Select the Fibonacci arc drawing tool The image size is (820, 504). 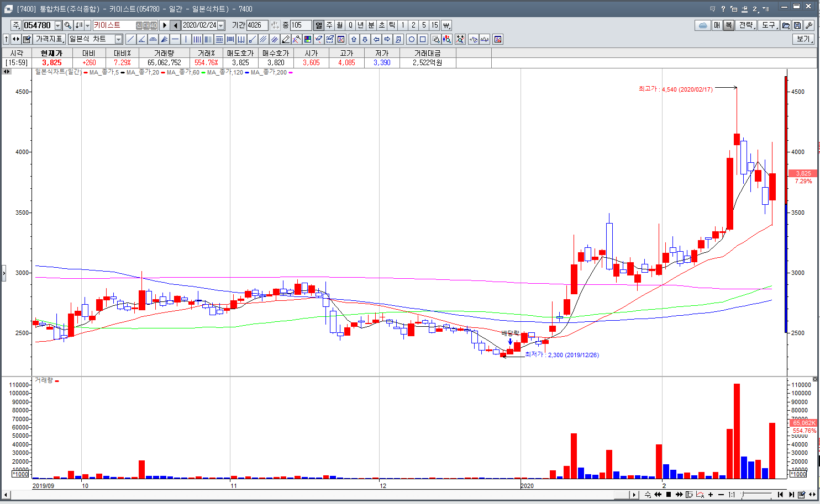153,39
